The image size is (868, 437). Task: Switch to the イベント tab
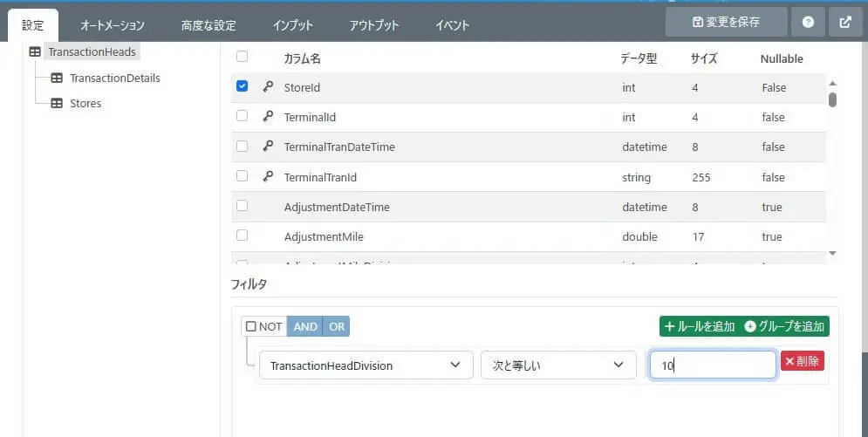(452, 25)
